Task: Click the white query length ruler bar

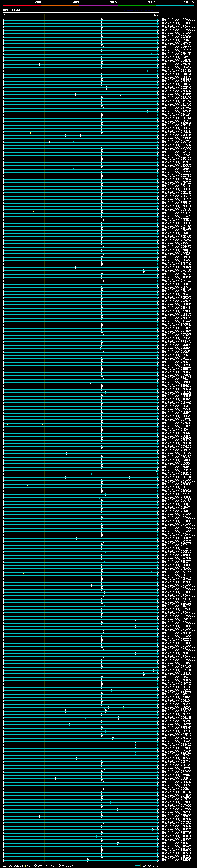Action: tap(81, 12)
